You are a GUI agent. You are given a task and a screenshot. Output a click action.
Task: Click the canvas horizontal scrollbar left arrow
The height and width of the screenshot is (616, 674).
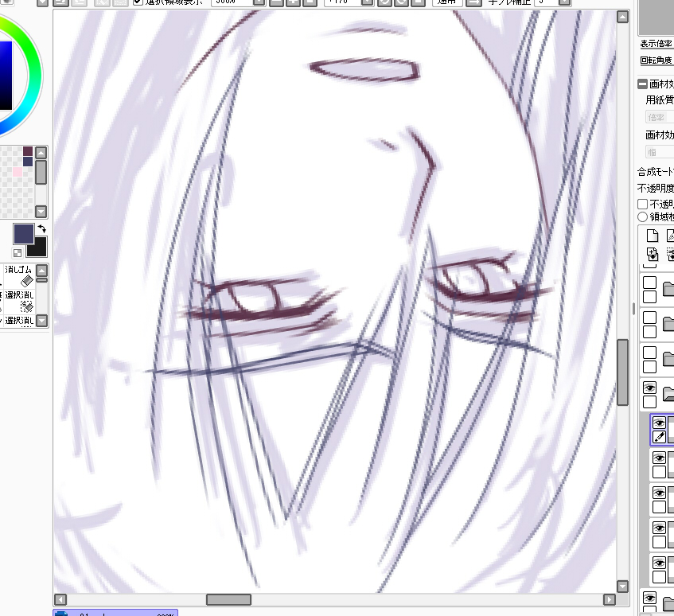[60, 599]
